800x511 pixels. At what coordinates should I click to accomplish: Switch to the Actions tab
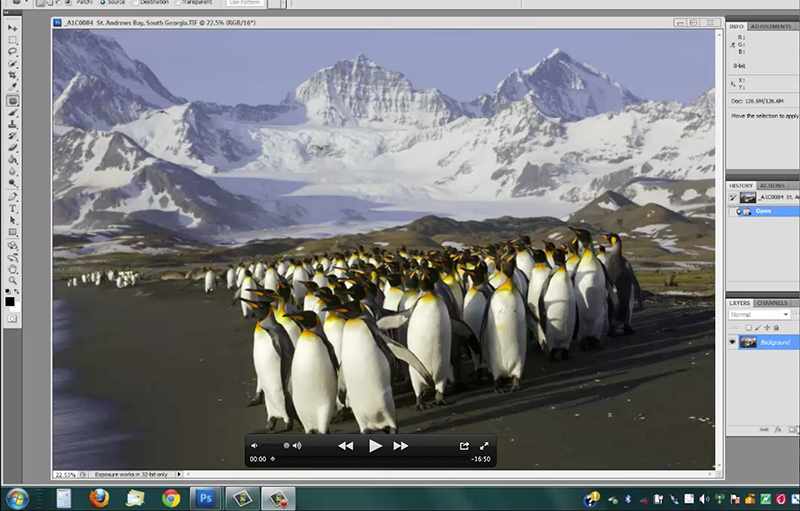[772, 185]
